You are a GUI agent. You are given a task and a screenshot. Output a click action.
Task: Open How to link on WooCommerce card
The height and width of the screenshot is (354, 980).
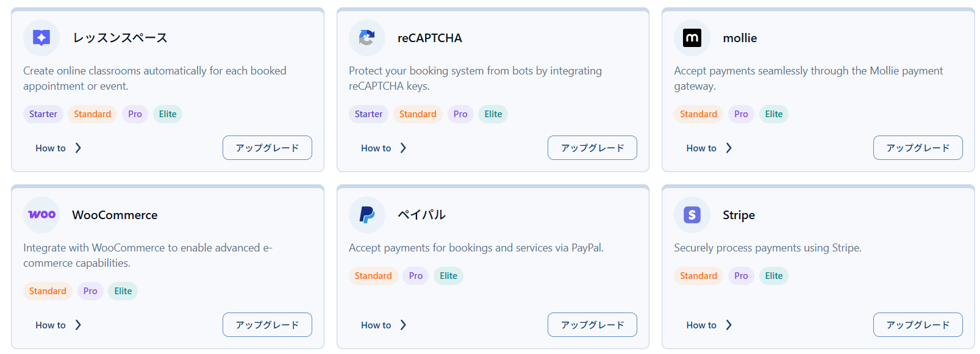coord(51,325)
